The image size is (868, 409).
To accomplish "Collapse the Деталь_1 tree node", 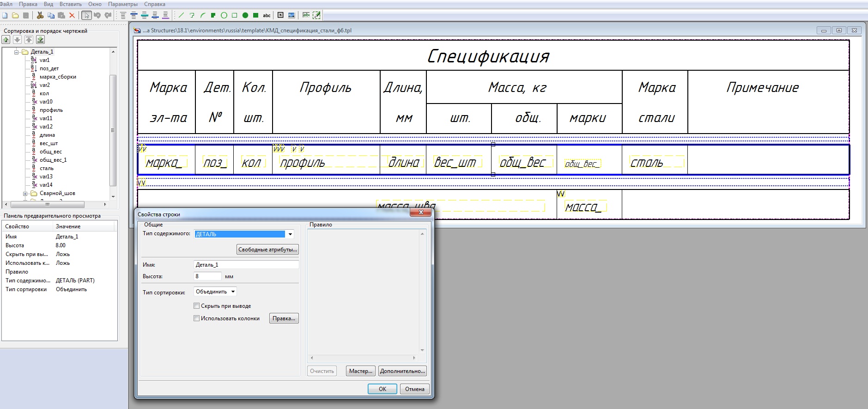I will click(x=17, y=52).
